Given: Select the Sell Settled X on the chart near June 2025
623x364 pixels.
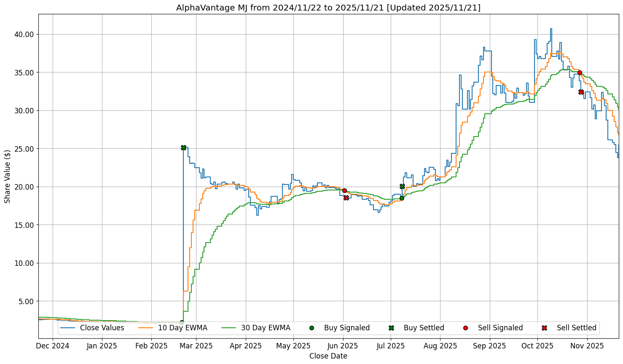Looking at the screenshot, I should 346,198.
